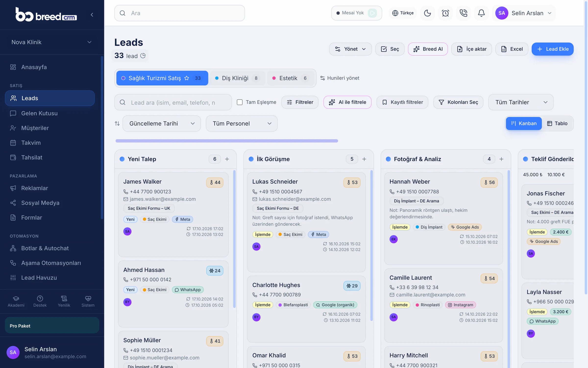Open the notifications bell
Viewport: 588px width, 368px height.
481,13
